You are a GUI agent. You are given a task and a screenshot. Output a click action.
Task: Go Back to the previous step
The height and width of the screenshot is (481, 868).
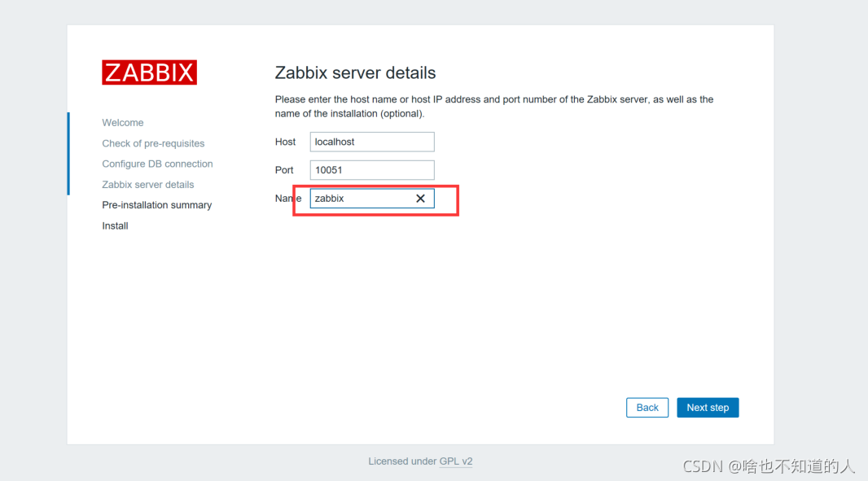[x=647, y=408]
